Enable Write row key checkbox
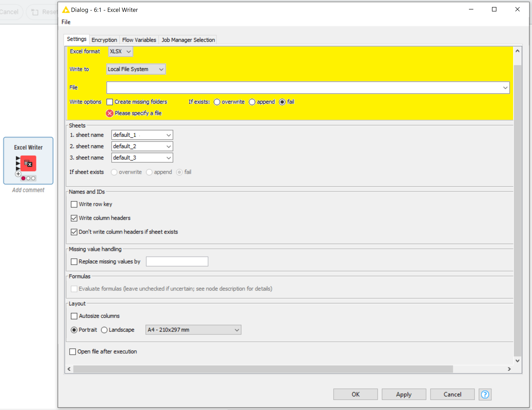 74,204
